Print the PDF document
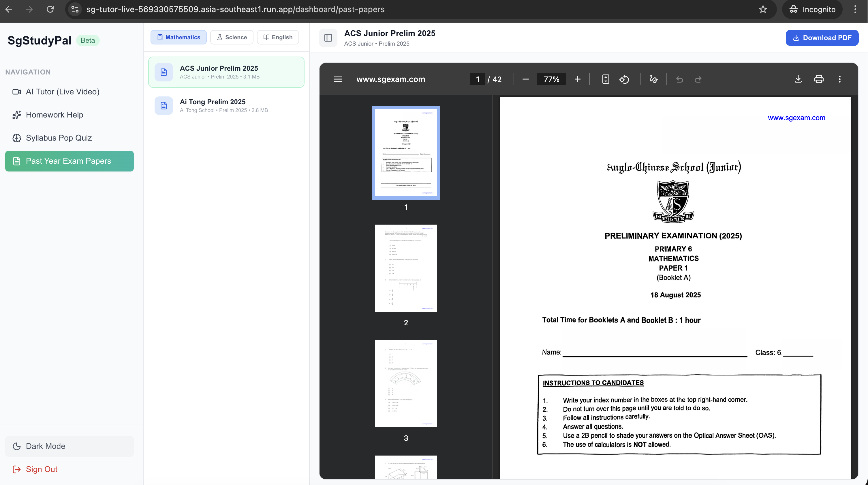Screen dimensions: 868x485 (819, 79)
